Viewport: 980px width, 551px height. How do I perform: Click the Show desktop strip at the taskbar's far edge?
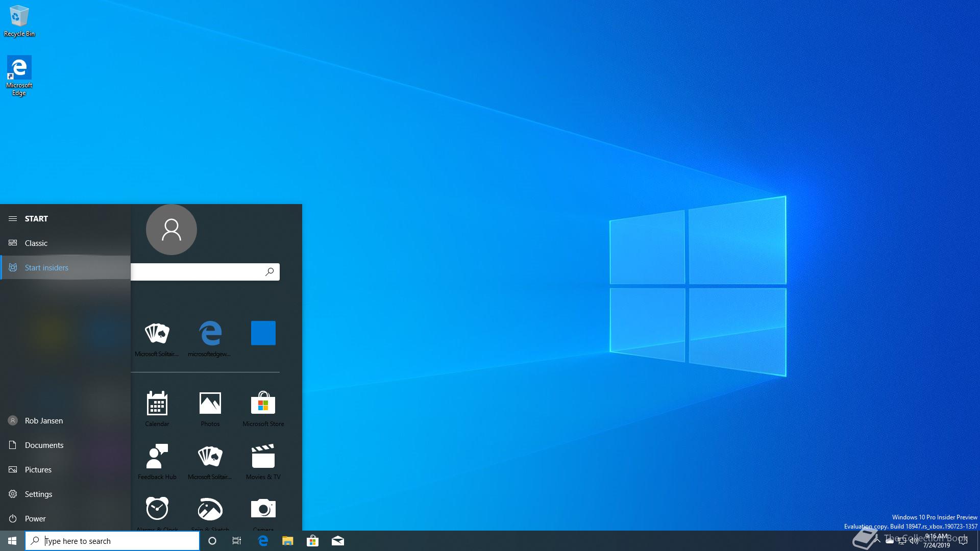(978, 541)
